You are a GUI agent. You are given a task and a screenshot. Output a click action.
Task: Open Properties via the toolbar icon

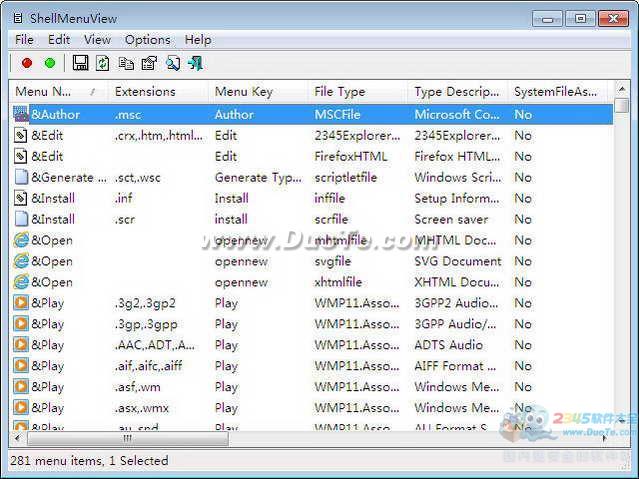coord(149,63)
